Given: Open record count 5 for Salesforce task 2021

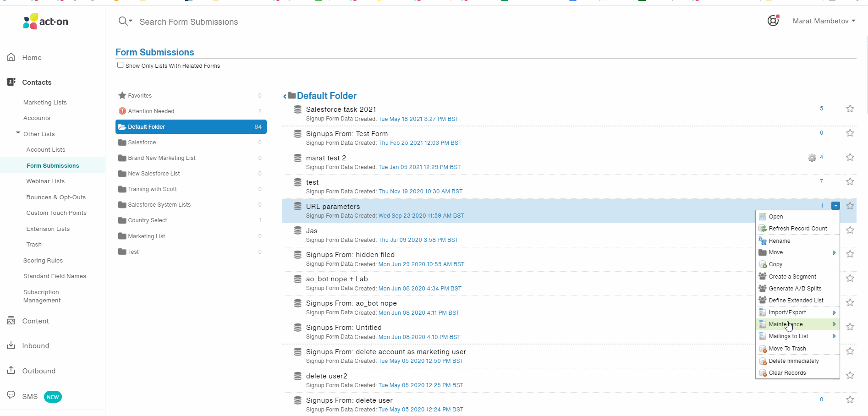Looking at the screenshot, I should point(821,109).
